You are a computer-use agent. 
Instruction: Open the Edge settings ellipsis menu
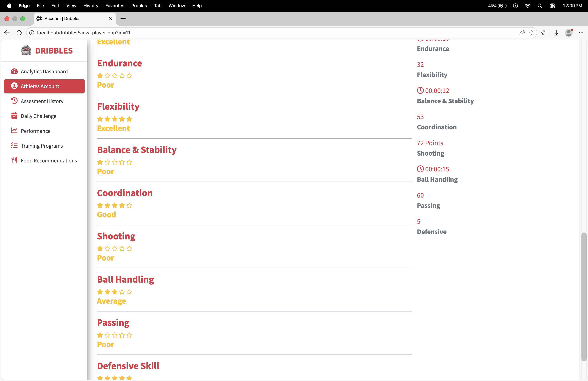pyautogui.click(x=581, y=33)
